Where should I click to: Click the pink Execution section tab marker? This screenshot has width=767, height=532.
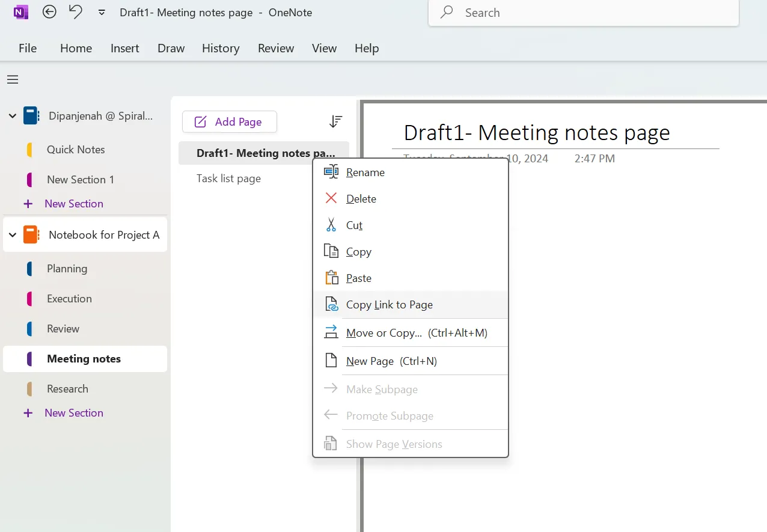[x=29, y=299]
